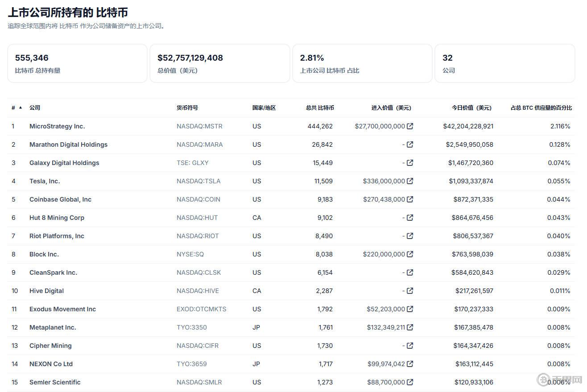Select the NASDAQ:MSTR ticker symbol
587x392 pixels.
click(x=199, y=126)
